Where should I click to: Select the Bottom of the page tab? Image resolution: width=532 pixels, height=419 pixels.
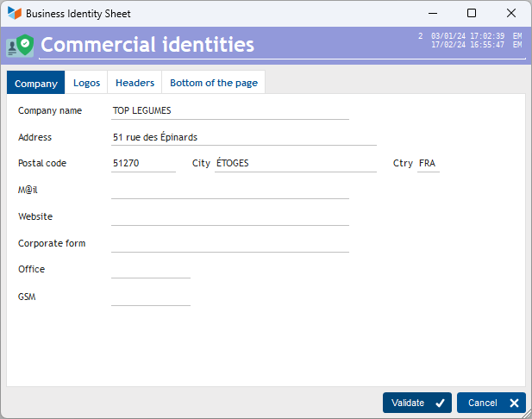(214, 83)
